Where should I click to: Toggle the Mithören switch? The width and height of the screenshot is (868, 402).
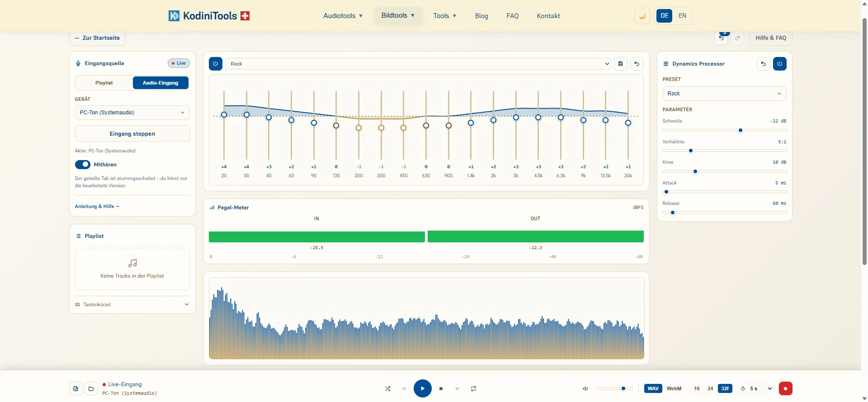click(83, 165)
